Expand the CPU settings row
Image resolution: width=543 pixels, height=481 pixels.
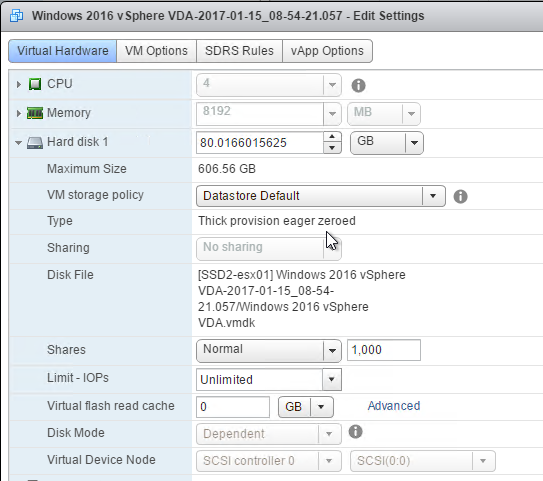pyautogui.click(x=19, y=84)
